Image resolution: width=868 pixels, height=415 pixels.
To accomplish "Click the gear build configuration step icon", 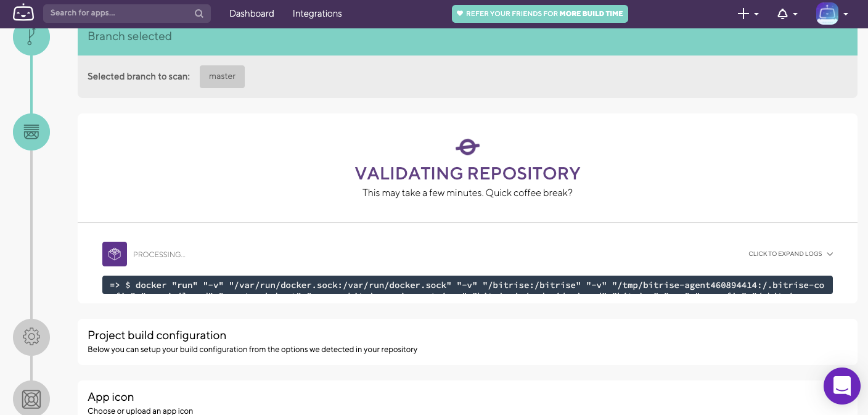I will click(31, 337).
